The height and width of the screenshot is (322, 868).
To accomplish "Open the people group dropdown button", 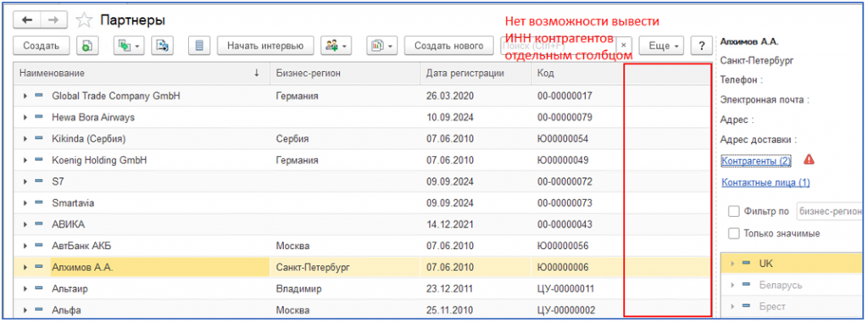I will (x=336, y=46).
